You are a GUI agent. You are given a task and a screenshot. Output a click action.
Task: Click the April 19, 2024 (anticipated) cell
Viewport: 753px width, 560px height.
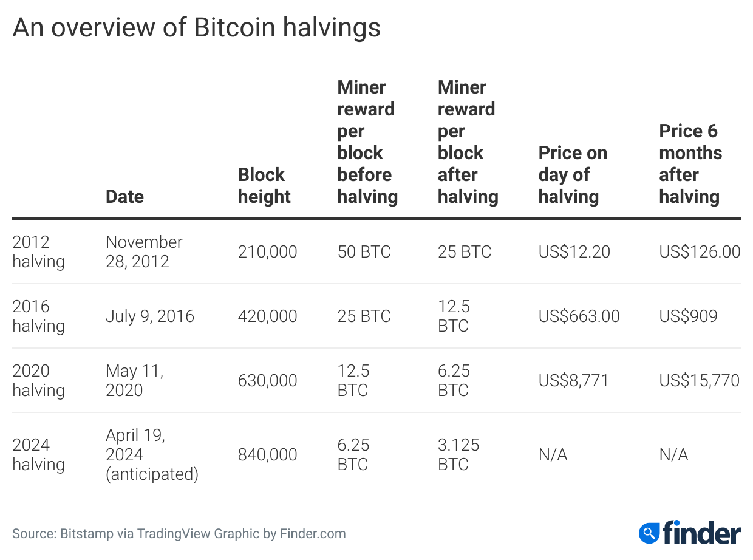pyautogui.click(x=152, y=454)
